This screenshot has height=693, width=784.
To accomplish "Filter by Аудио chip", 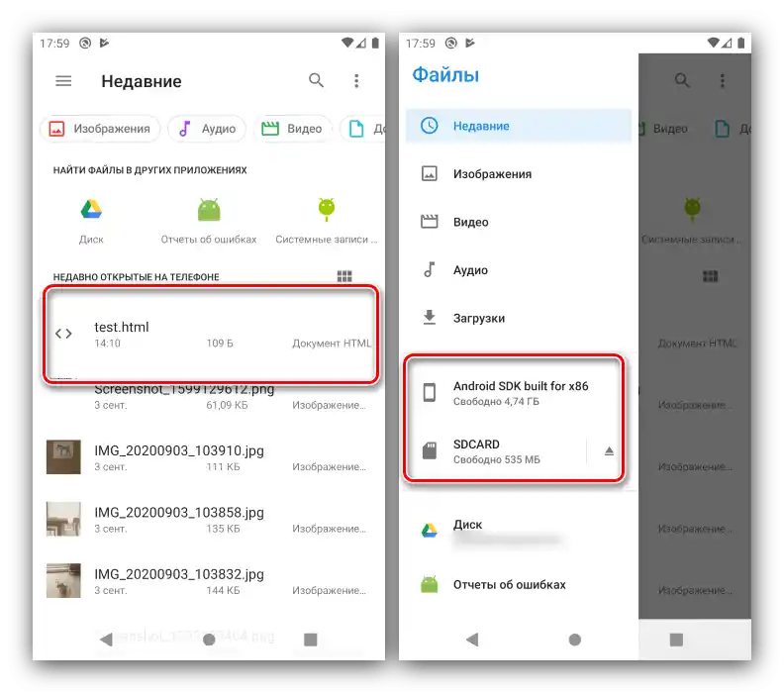I will (207, 129).
